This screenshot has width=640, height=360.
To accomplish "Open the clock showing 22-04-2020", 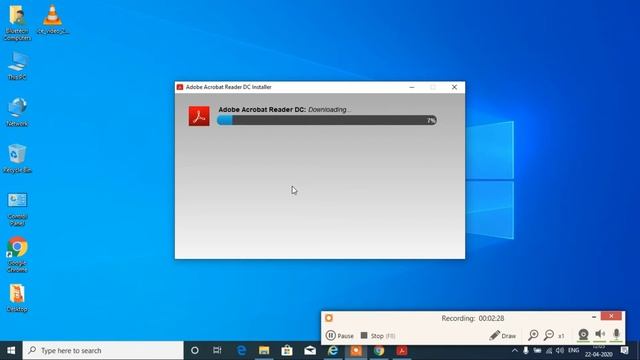I will [x=598, y=351].
